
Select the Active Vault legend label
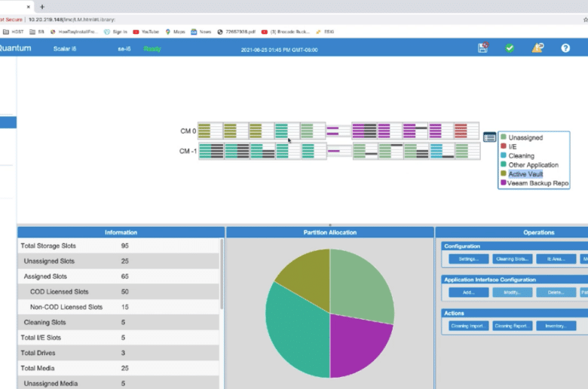pyautogui.click(x=525, y=174)
